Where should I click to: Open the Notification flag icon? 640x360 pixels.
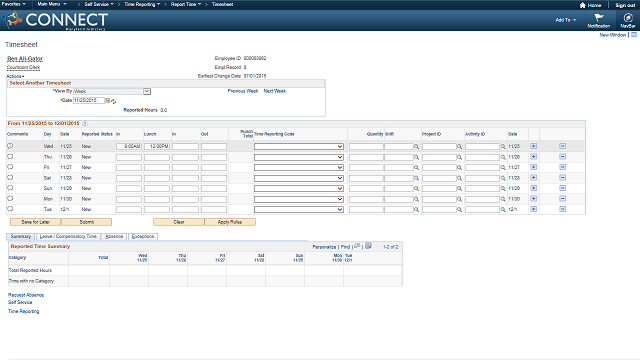click(x=599, y=18)
